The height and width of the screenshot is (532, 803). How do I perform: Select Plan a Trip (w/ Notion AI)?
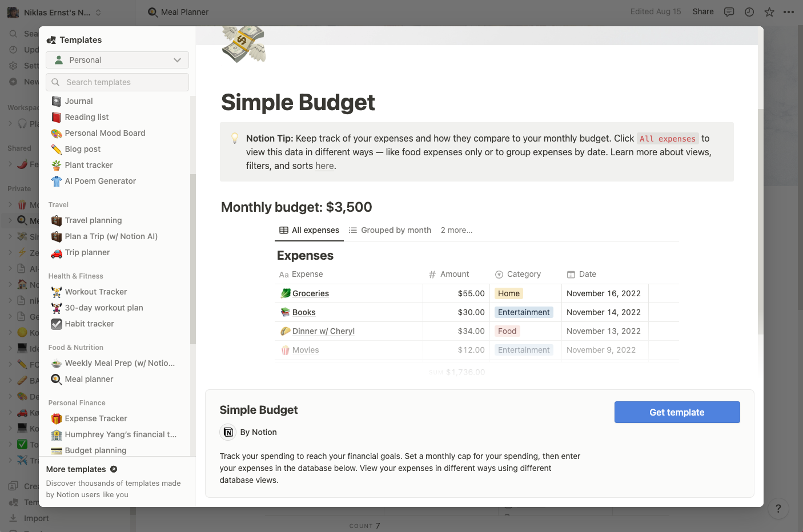pos(117,236)
